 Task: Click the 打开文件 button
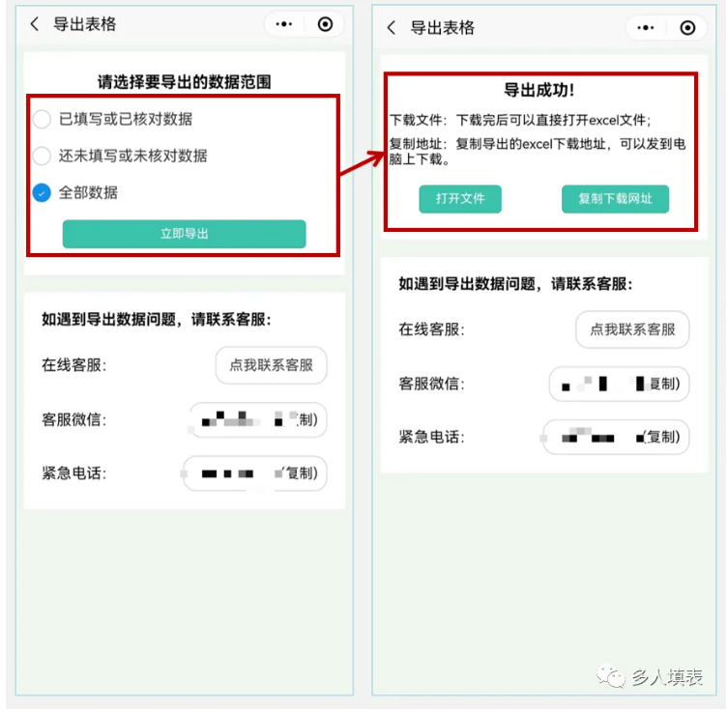coord(460,199)
